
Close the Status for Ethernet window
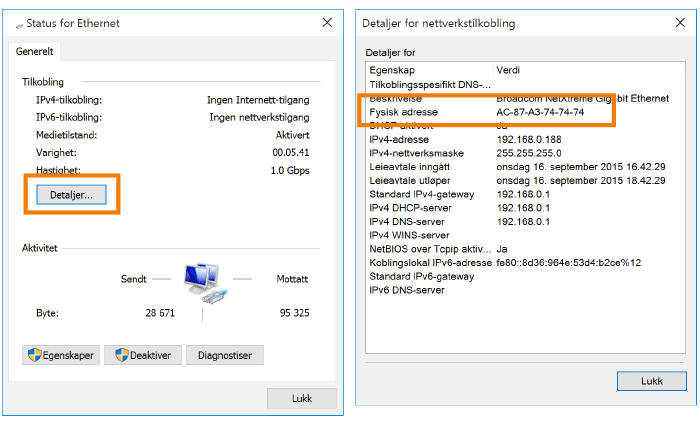[x=327, y=22]
